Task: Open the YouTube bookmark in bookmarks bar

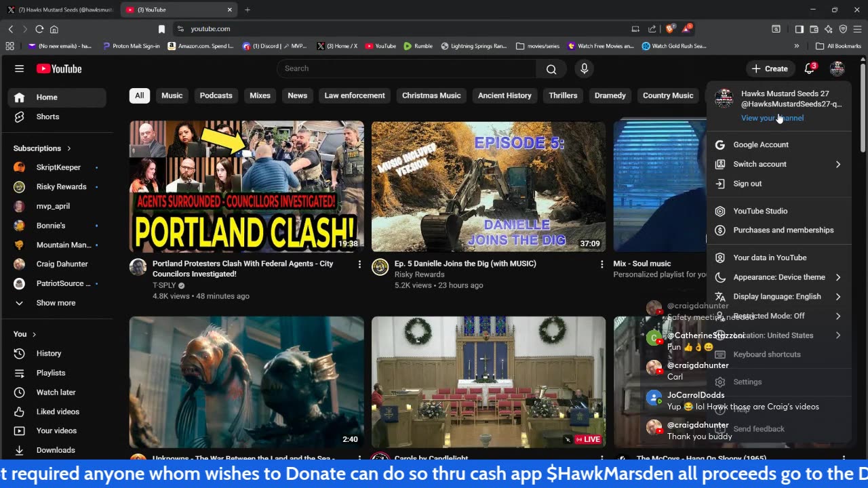Action: click(380, 46)
